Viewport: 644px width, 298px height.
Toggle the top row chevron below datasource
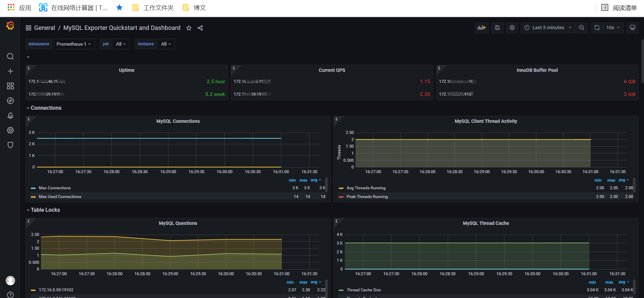[x=28, y=57]
